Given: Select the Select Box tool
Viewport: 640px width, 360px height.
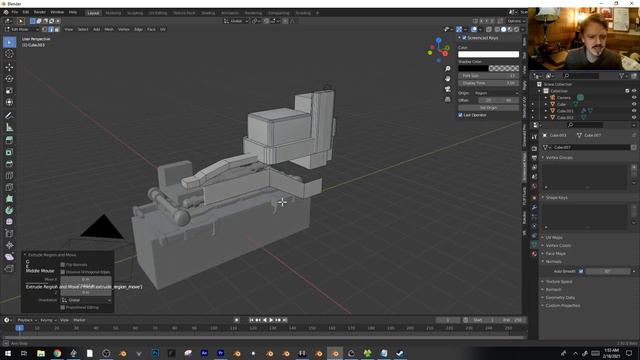Looking at the screenshot, I should point(9,42).
